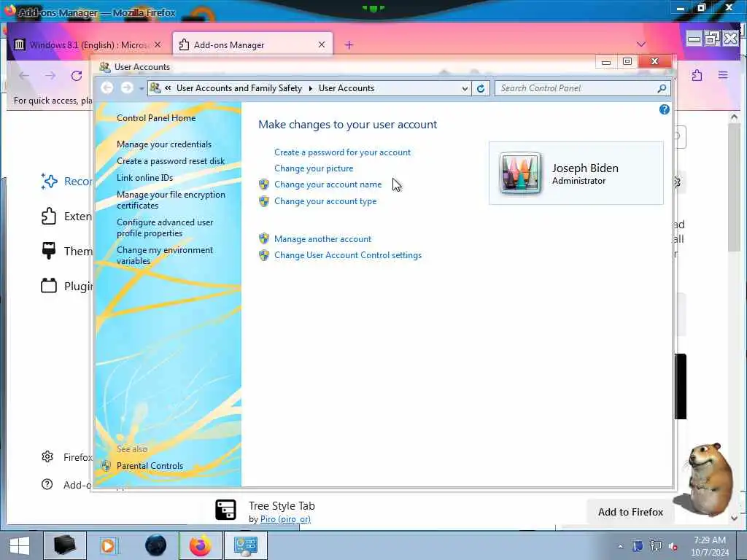Image resolution: width=747 pixels, height=560 pixels.
Task: Click the volume icon in the system tray
Action: click(673, 546)
